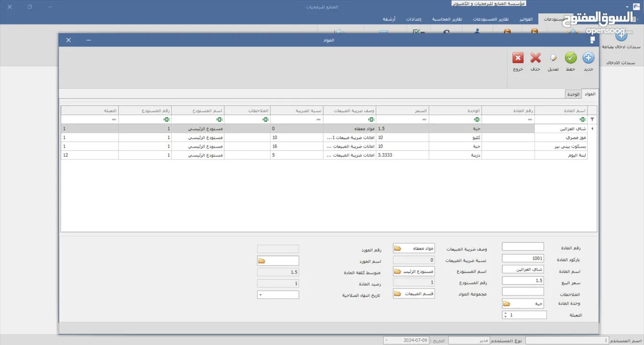The height and width of the screenshot is (345, 644).
Task: Click the تعديل (Edit) pencil icon
Action: 553,58
